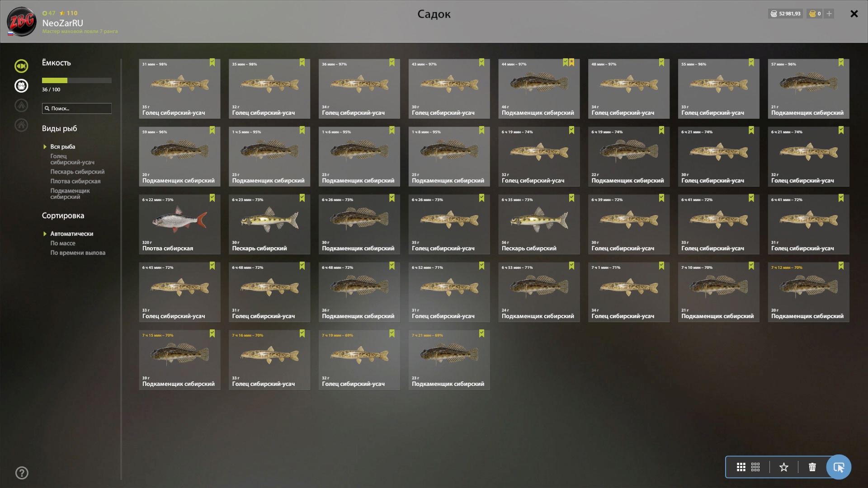
Task: Click the plus icon to add gold
Action: click(829, 14)
